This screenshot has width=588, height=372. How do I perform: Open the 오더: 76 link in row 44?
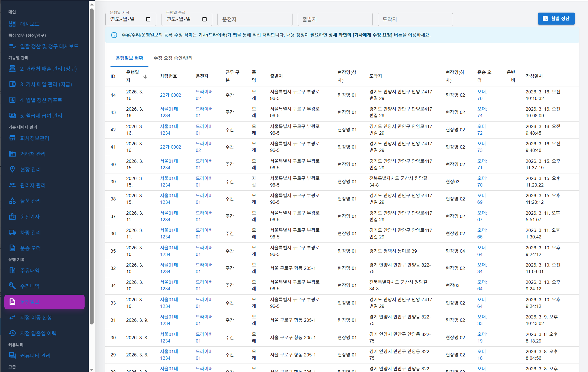(482, 95)
